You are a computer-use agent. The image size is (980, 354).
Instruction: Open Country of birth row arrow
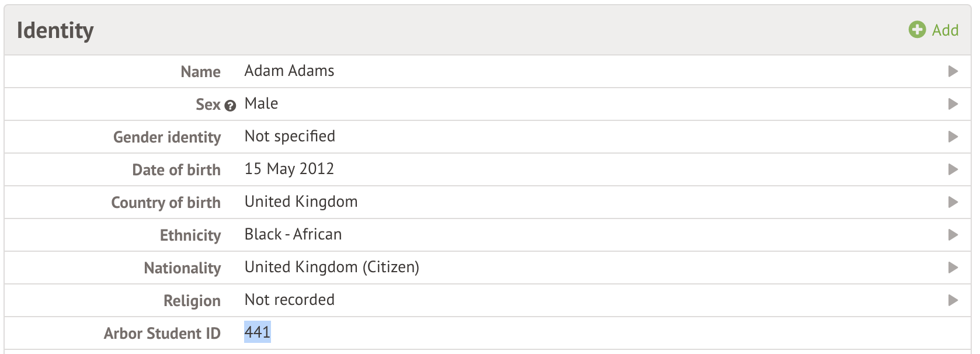[953, 202]
